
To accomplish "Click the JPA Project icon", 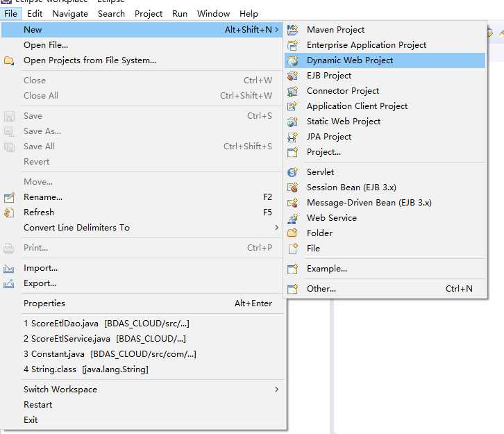I will 292,137.
